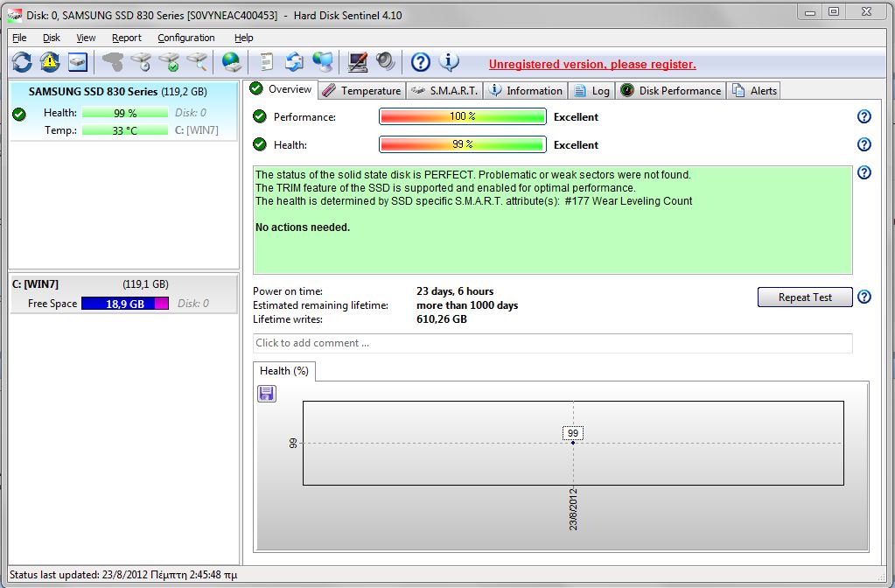
Task: Open the Help menu
Action: [244, 38]
